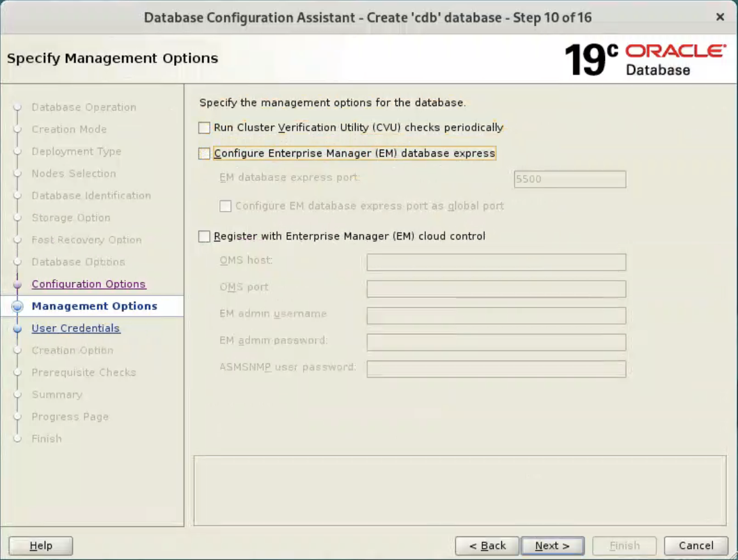The image size is (738, 560).
Task: Toggle Configure EM express port as global port
Action: click(226, 206)
